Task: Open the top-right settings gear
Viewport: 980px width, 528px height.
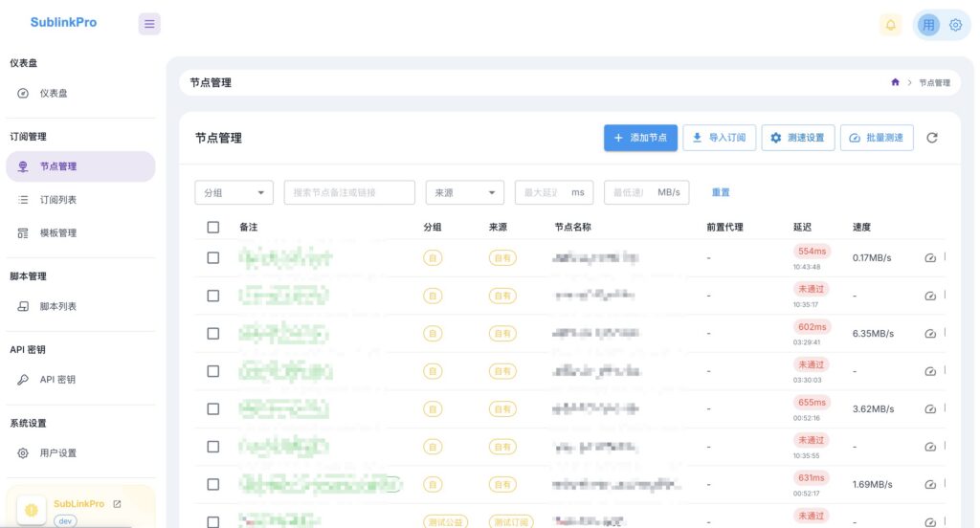Action: pyautogui.click(x=956, y=25)
